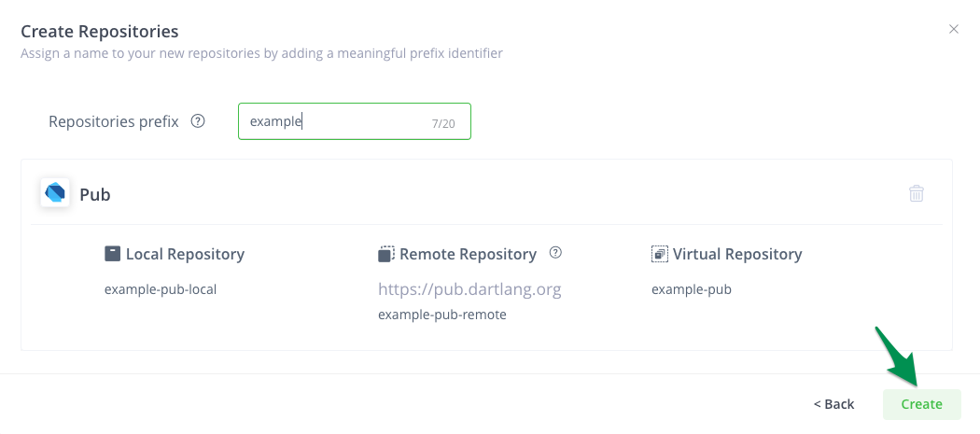Image resolution: width=980 pixels, height=434 pixels.
Task: Click the Pub package type label
Action: [x=95, y=194]
